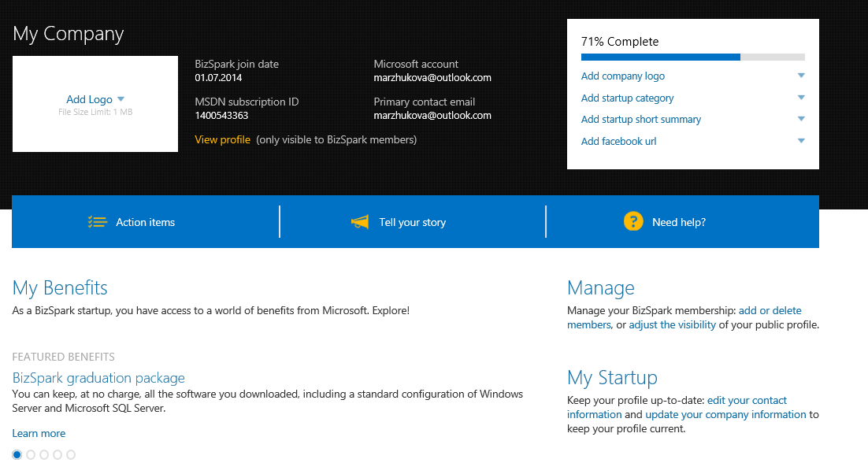The image size is (868, 474).
Task: Click update your company information link
Action: (725, 414)
